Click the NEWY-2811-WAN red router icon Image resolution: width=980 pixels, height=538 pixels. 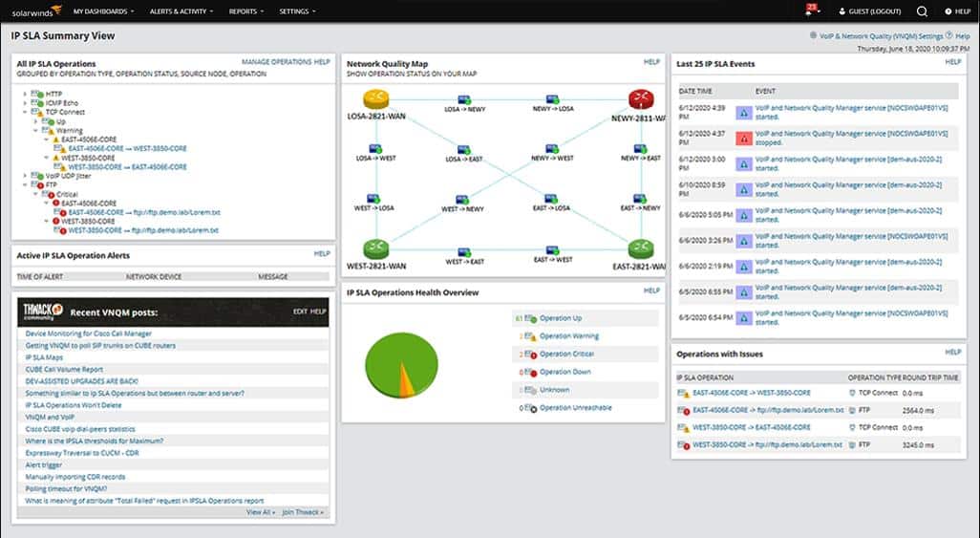[641, 99]
